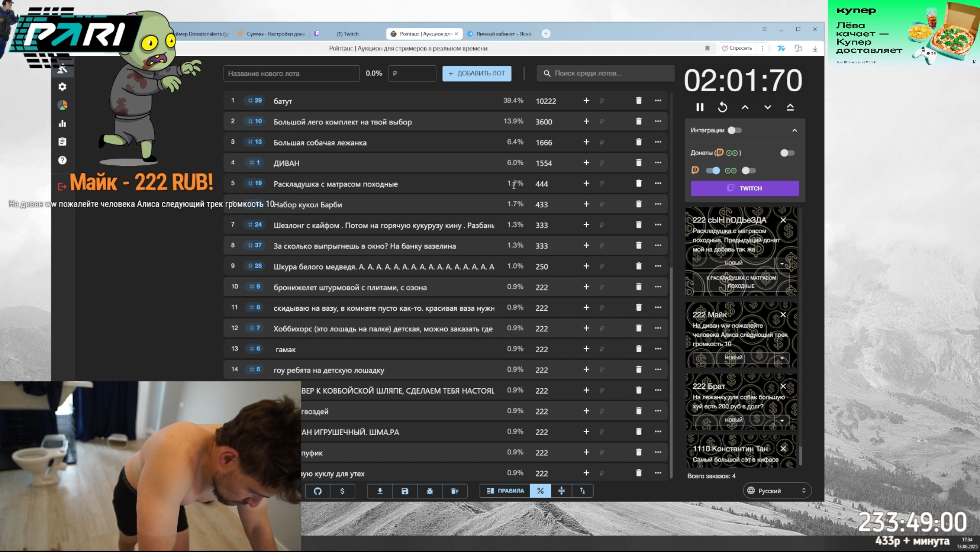This screenshot has height=552, width=980.
Task: Dismiss the Константин Тан donation card
Action: pos(783,449)
